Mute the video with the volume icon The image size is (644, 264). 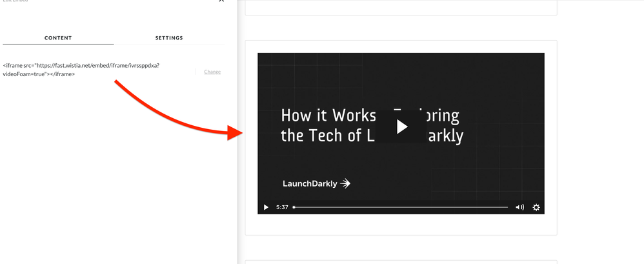519,207
